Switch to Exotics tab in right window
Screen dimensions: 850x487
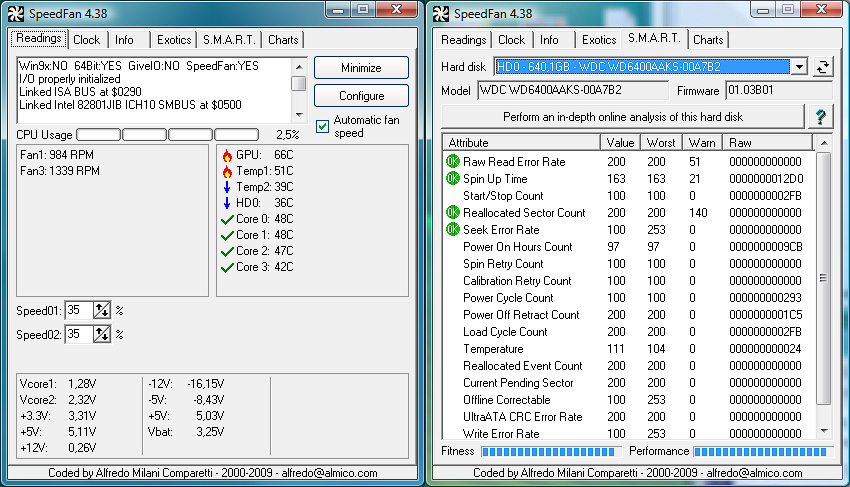coord(599,40)
